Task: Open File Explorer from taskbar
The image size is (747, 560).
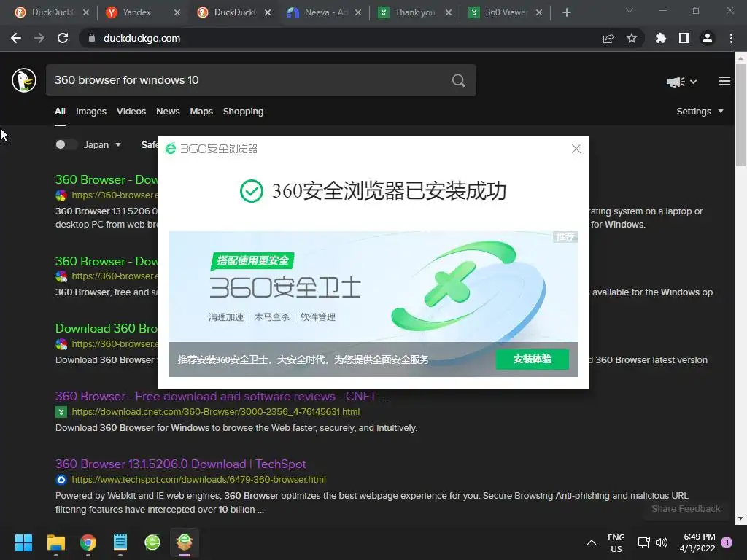Action: (55, 542)
